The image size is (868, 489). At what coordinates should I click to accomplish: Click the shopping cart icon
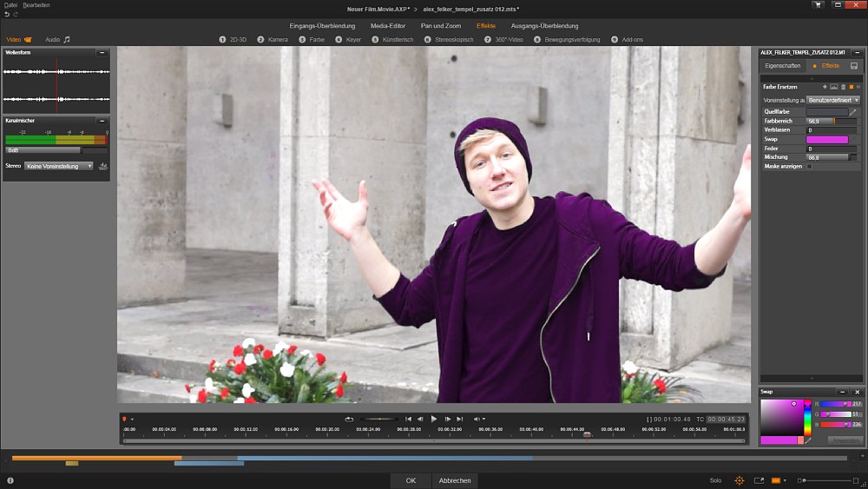(x=818, y=5)
